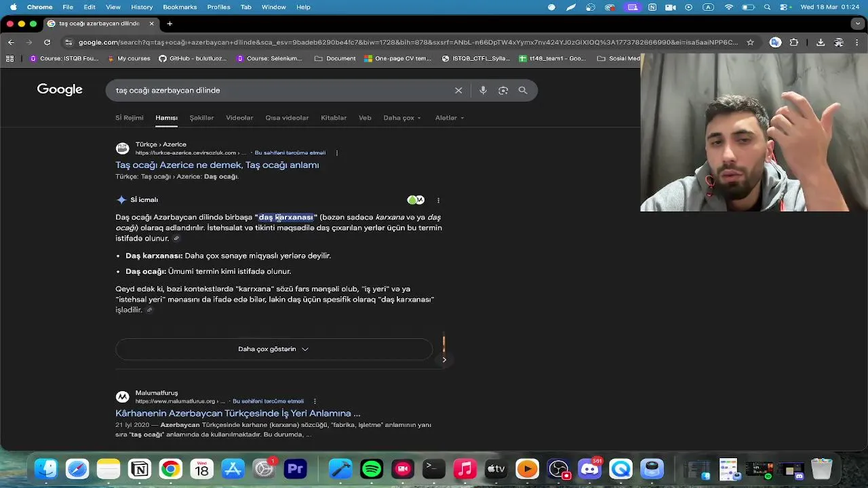Open the GitHub bulutluoz bookmark
868x488 pixels.
(193, 58)
